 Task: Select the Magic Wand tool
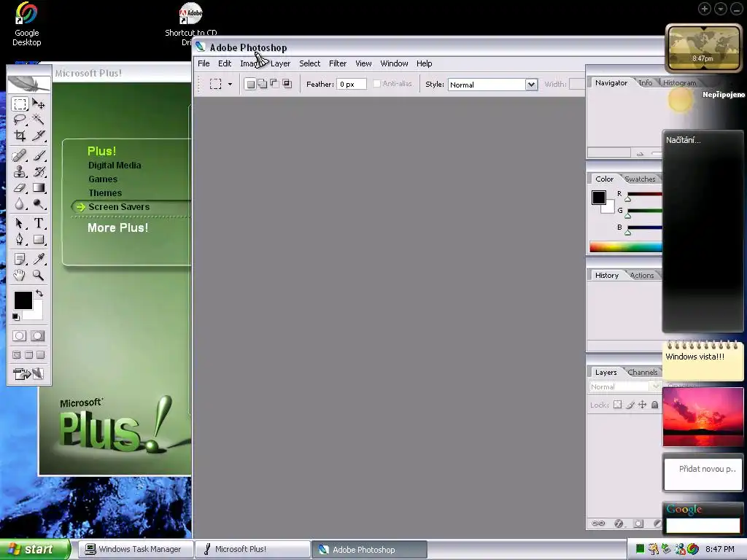(39, 120)
